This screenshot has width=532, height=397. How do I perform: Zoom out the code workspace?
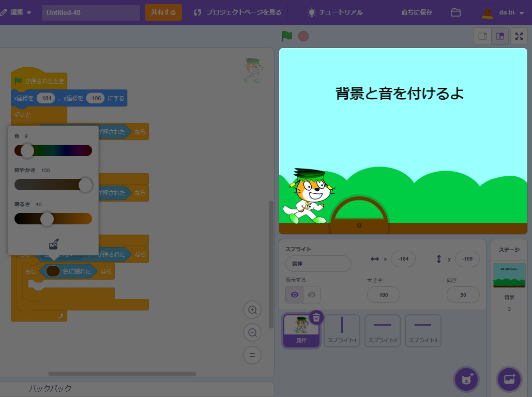(252, 332)
